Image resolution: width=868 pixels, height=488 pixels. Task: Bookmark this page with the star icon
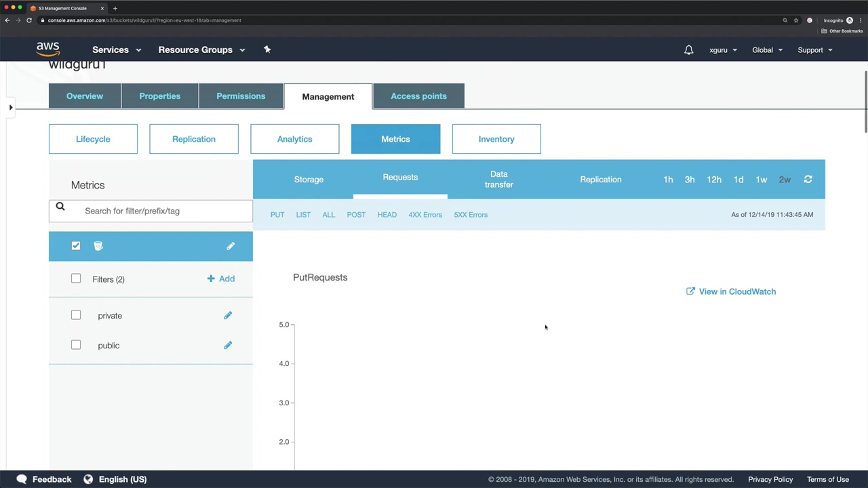796,20
